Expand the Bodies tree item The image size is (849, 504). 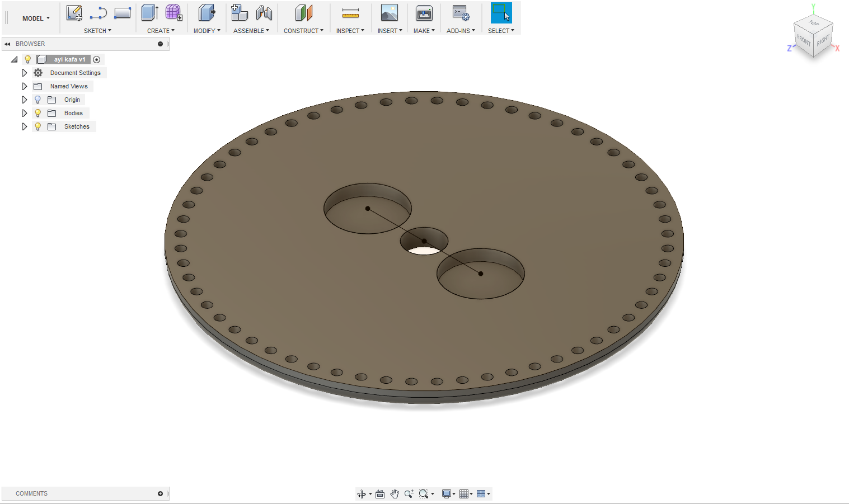coord(24,112)
